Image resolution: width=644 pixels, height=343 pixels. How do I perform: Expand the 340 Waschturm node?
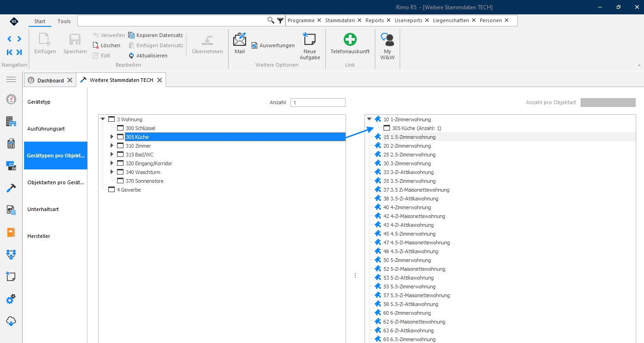pos(111,172)
